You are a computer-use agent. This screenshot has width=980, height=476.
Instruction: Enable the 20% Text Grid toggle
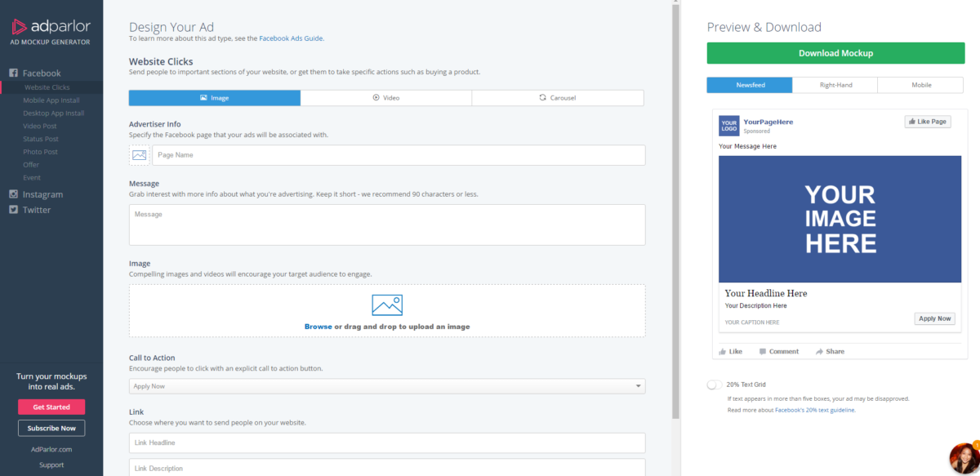coord(715,385)
